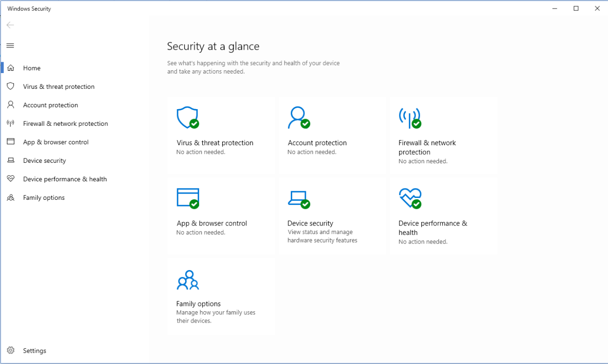
Task: Click the 'Windows Security' title bar text
Action: pyautogui.click(x=29, y=9)
